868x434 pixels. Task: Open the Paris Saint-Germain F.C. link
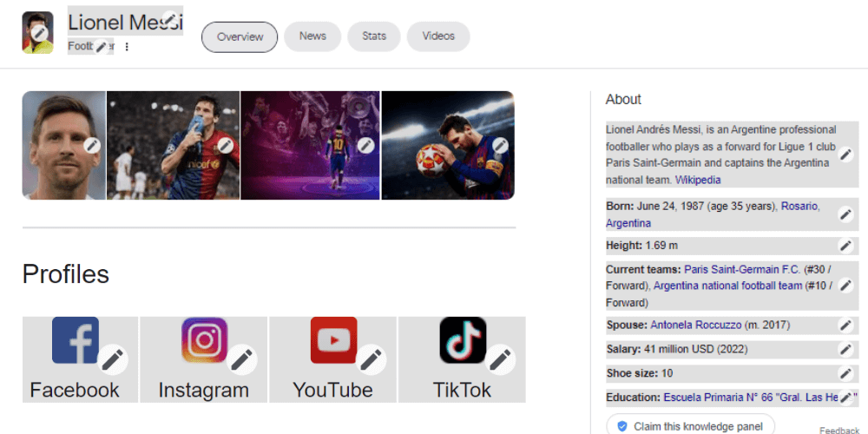[x=742, y=270]
